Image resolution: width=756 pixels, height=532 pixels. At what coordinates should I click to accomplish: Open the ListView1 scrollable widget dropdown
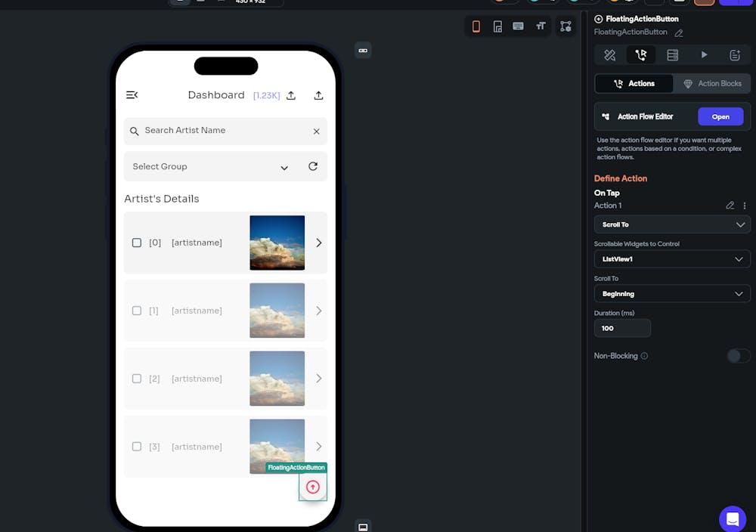point(672,259)
